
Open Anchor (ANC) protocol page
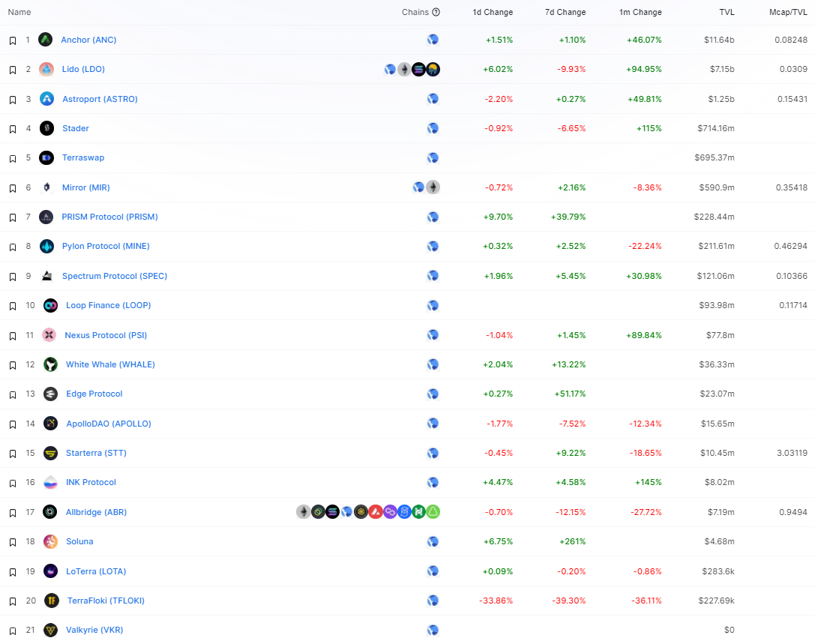pyautogui.click(x=88, y=40)
